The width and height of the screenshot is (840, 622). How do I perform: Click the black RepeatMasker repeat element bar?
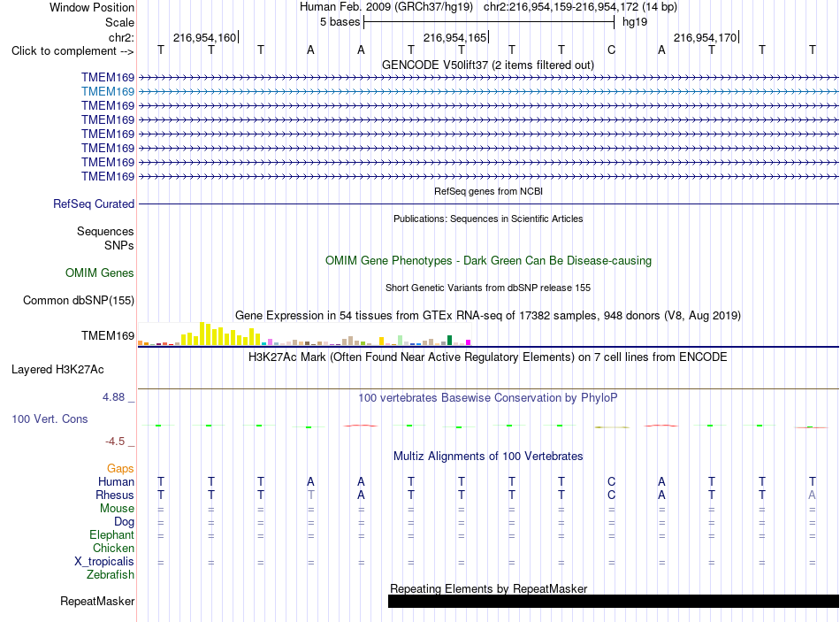point(614,601)
